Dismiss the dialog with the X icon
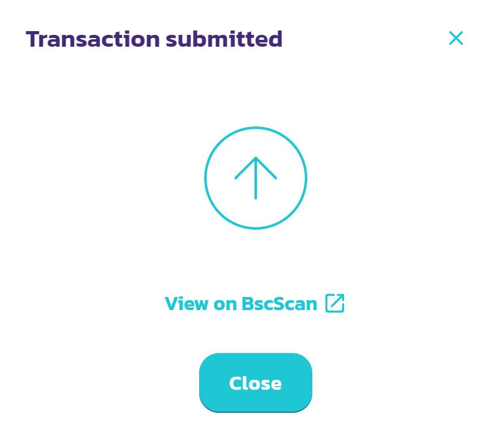 455,38
